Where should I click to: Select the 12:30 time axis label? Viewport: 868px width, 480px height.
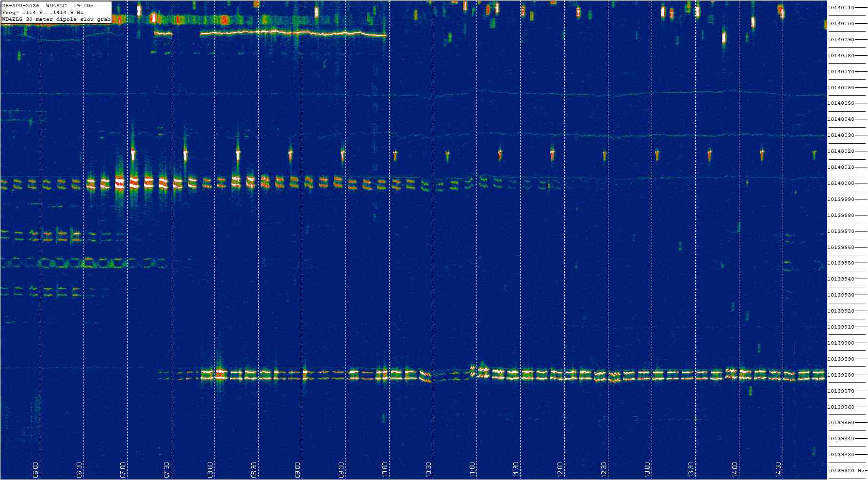pos(603,470)
